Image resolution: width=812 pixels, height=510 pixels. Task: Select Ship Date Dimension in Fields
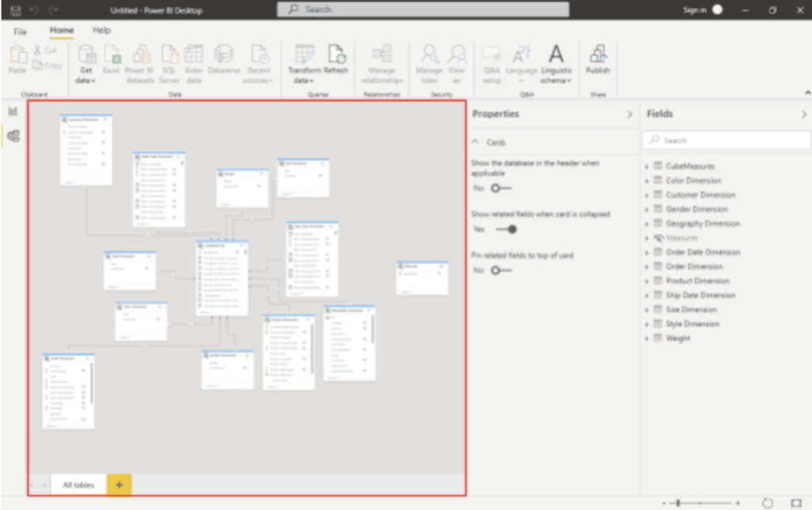[x=701, y=295]
